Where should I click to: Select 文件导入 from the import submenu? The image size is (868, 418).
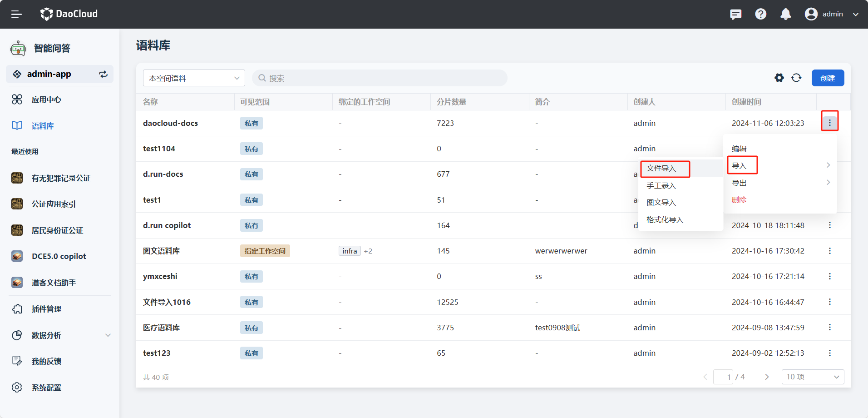coord(661,169)
